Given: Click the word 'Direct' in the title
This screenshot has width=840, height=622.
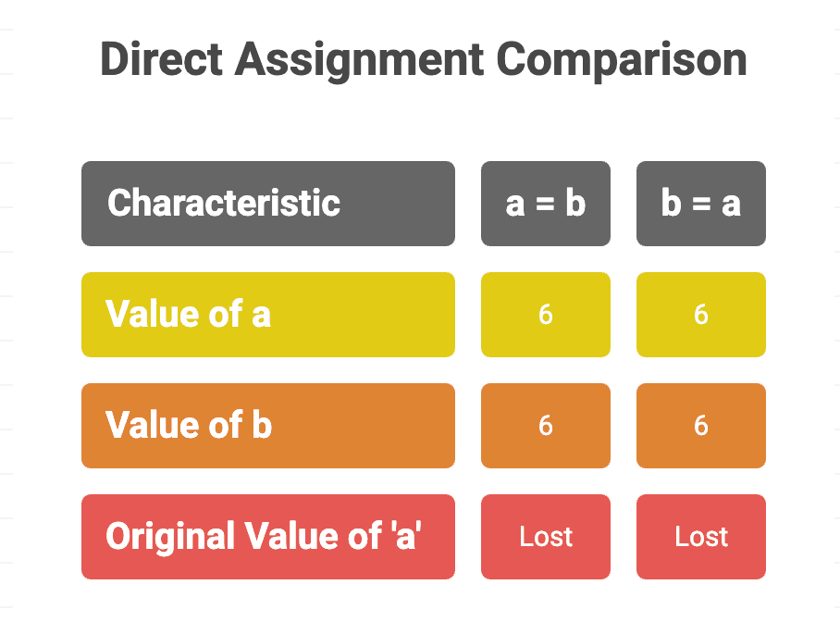Looking at the screenshot, I should pos(161,60).
